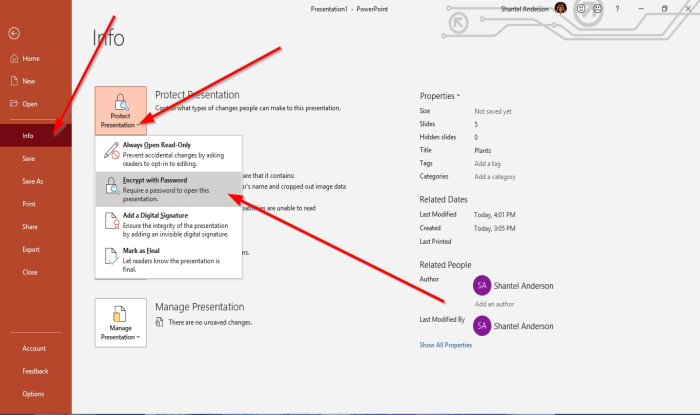Click the Always Open Read-Only pencil icon
The width and height of the screenshot is (700, 415).
pyautogui.click(x=112, y=150)
